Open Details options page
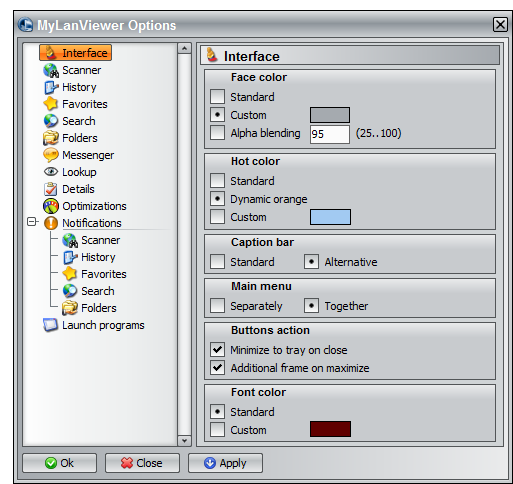Viewport: 513px width, 484px height. tap(78, 189)
